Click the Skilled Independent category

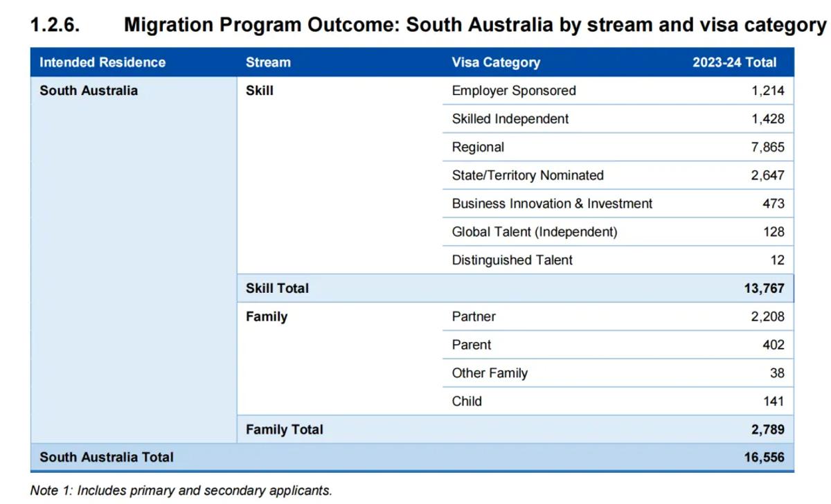pyautogui.click(x=510, y=119)
